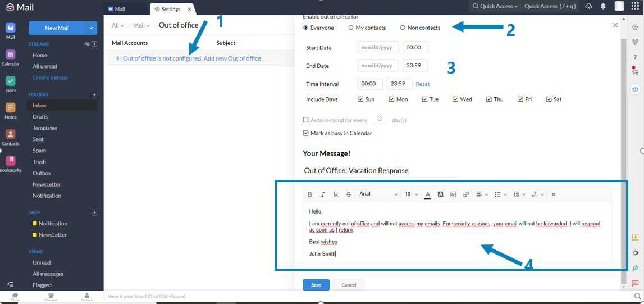Open the Mail breadcrumb dropdown

click(x=141, y=25)
